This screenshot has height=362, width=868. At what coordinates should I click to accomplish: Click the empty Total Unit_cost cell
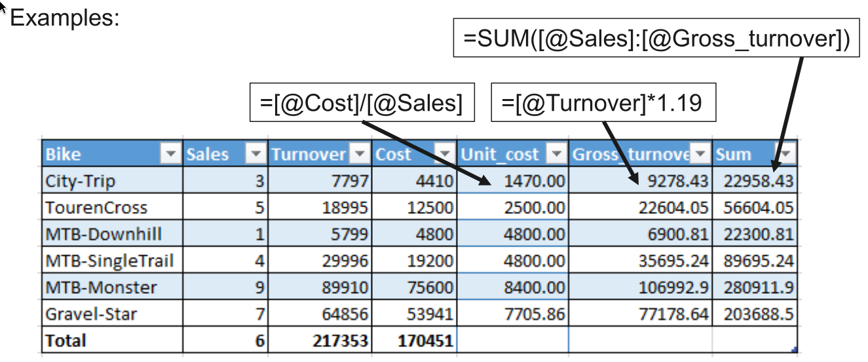coord(512,340)
